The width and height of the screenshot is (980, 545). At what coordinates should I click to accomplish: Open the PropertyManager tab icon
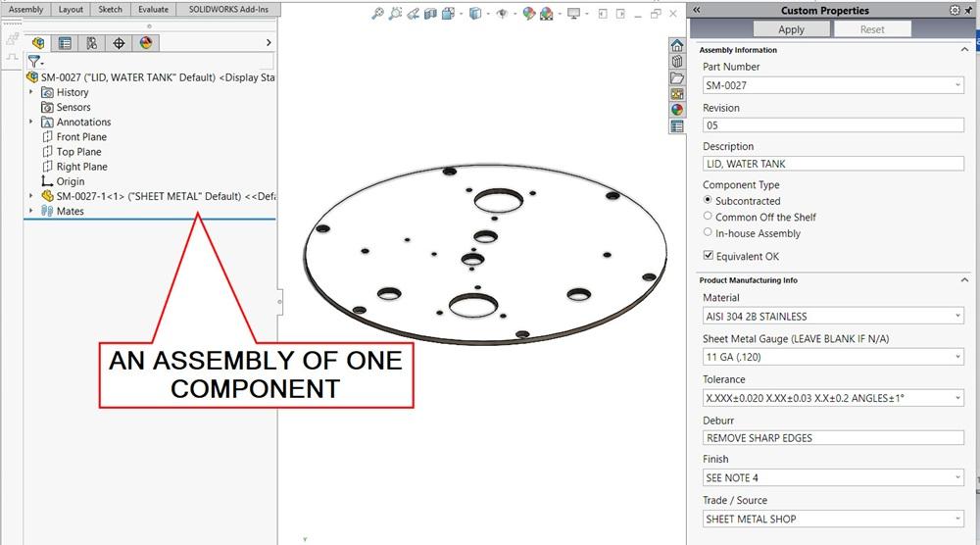point(65,43)
